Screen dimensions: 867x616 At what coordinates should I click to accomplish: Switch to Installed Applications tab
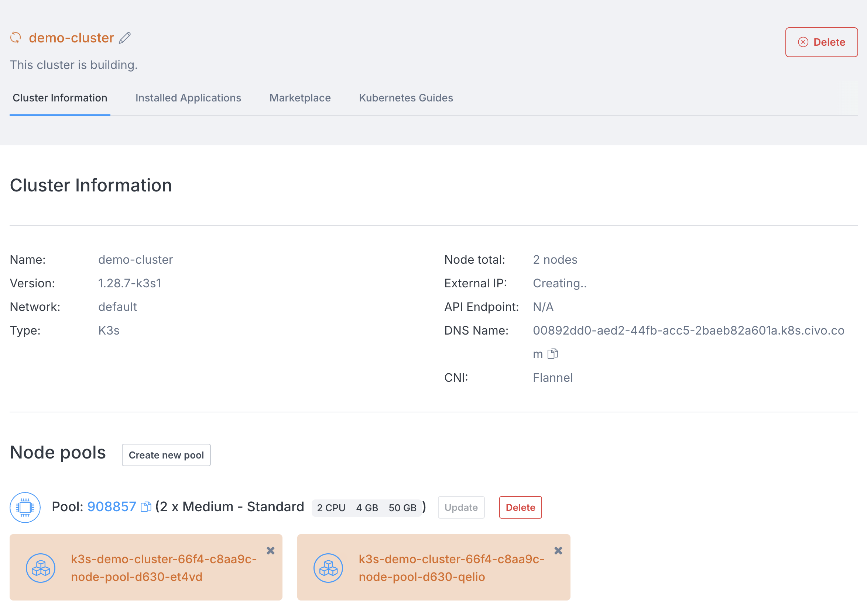point(188,98)
